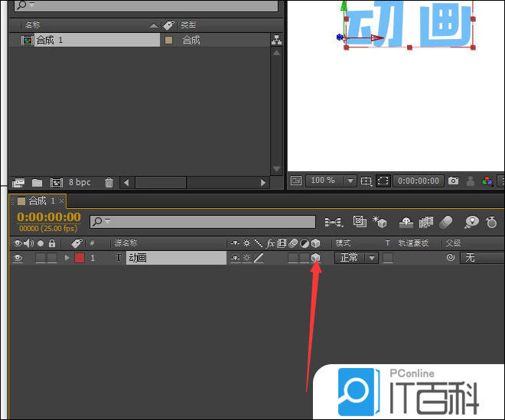Create a new composition from Project panel
505x420 pixels.
coord(57,183)
